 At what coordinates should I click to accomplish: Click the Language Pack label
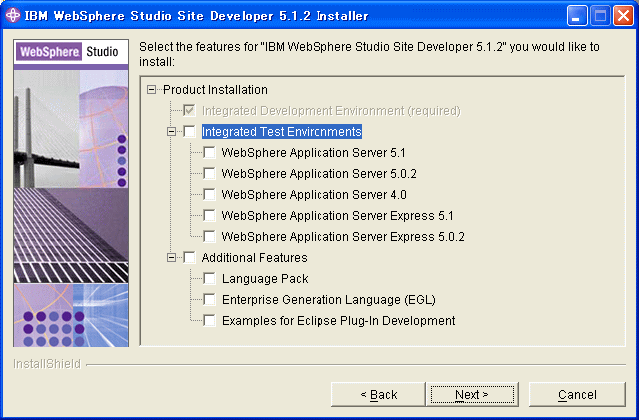click(x=265, y=279)
